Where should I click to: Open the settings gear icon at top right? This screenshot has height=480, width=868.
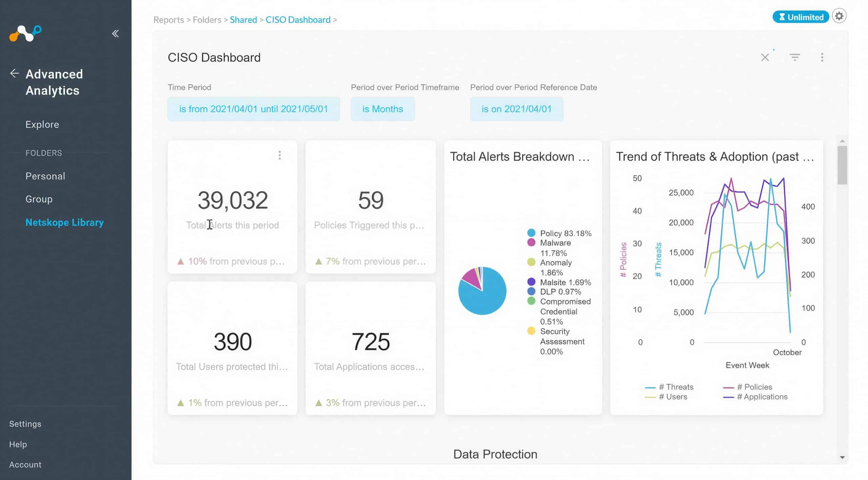click(839, 16)
